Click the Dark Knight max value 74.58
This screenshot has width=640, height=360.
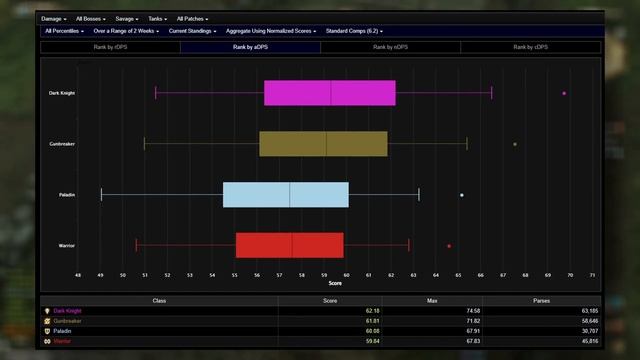point(473,311)
